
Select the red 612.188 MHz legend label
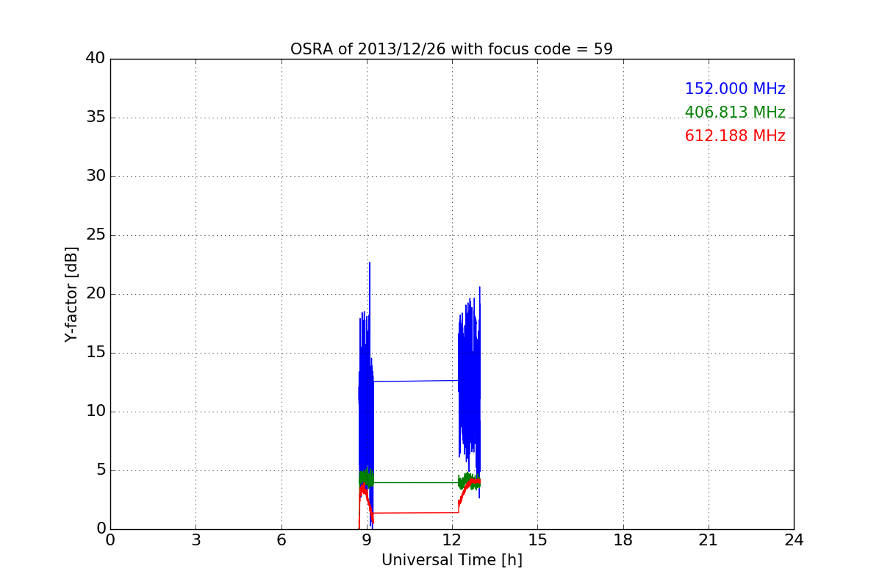click(x=735, y=136)
